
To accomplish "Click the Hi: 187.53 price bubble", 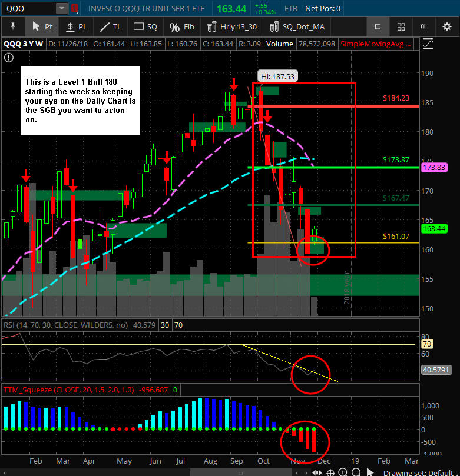I will 277,76.
